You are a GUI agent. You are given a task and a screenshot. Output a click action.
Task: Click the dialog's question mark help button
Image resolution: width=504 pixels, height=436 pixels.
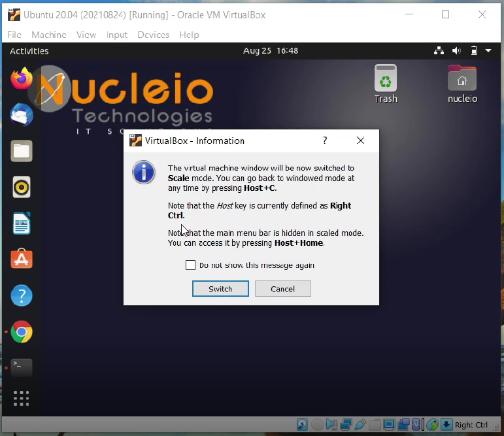pos(325,141)
